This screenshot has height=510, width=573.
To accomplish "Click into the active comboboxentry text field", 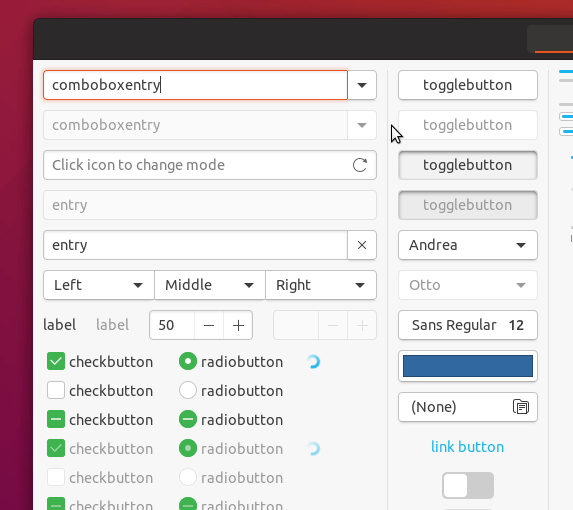I will (196, 85).
